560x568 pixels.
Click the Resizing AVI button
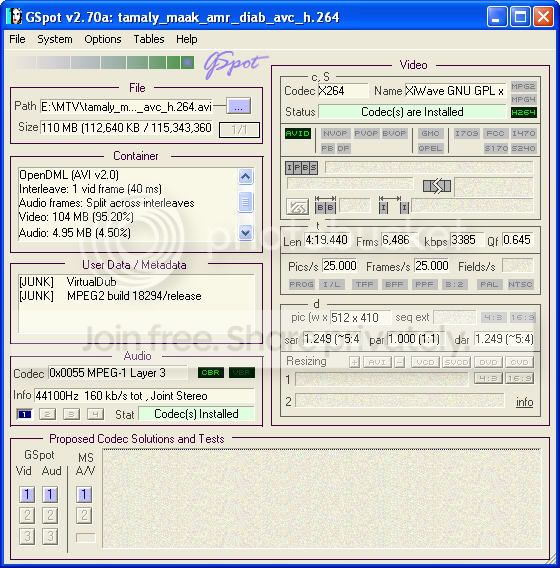(377, 362)
